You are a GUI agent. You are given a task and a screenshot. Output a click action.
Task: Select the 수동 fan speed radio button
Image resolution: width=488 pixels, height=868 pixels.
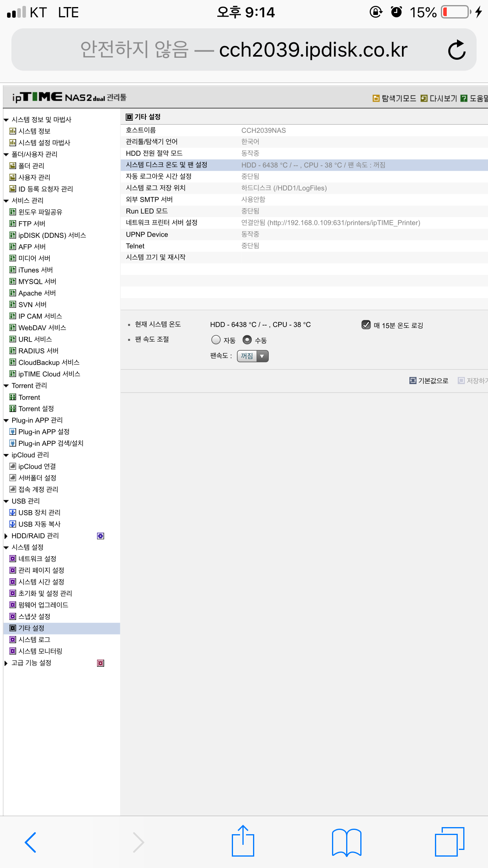247,340
